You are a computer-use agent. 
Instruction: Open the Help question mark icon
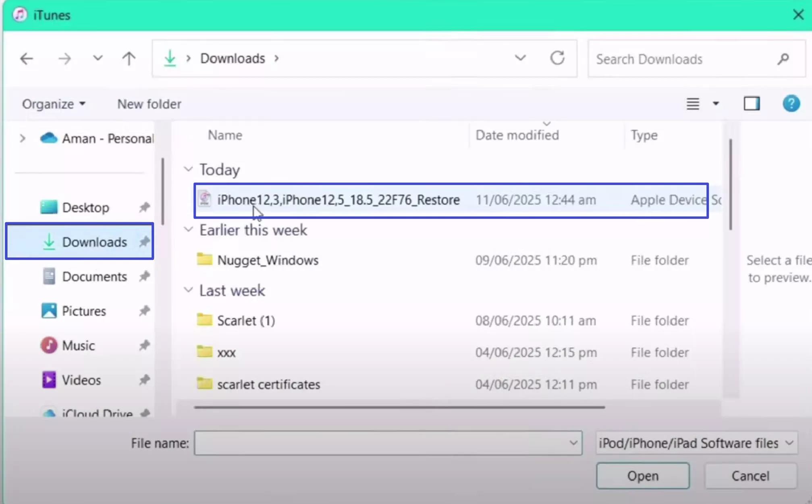(791, 104)
